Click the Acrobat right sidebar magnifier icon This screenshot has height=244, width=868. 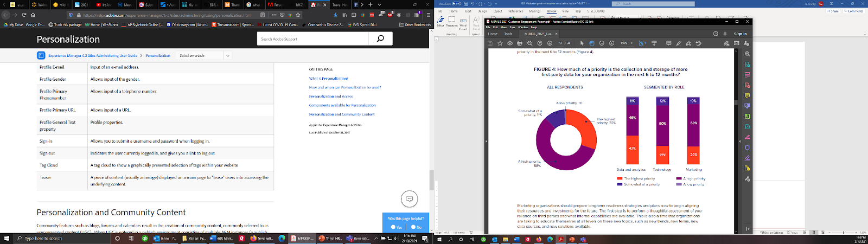[748, 54]
